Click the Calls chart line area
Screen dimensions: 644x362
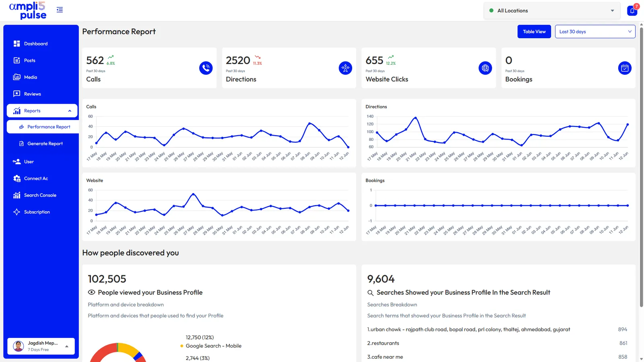coord(222,135)
